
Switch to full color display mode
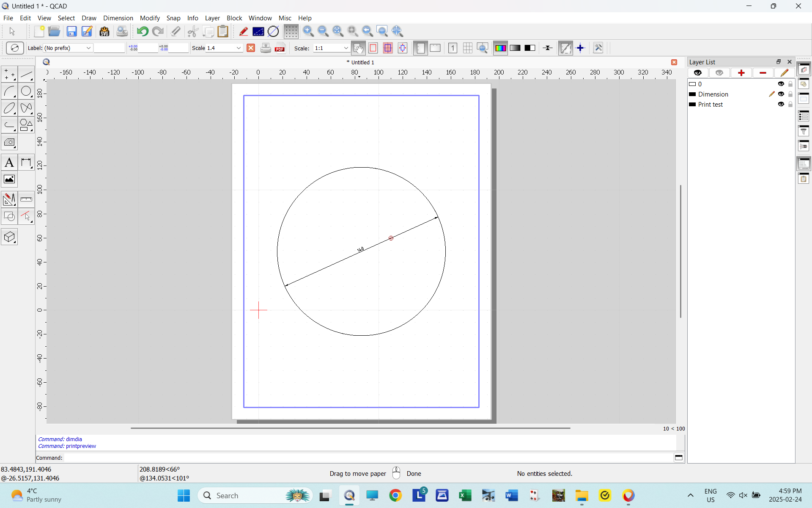[x=500, y=48]
